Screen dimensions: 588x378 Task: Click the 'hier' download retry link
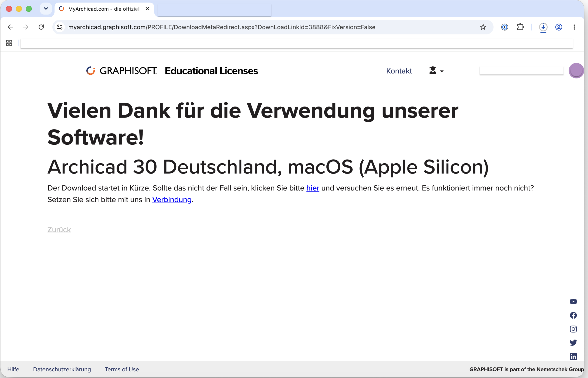313,188
